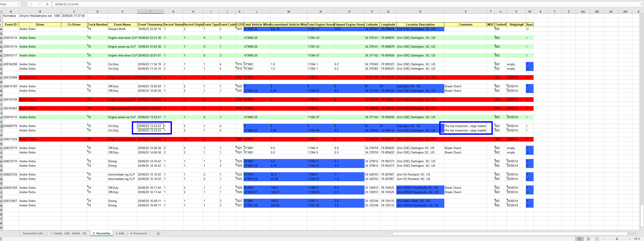Click the 'Co Driver' header cell
This screenshot has height=241, width=644.
click(x=74, y=24)
